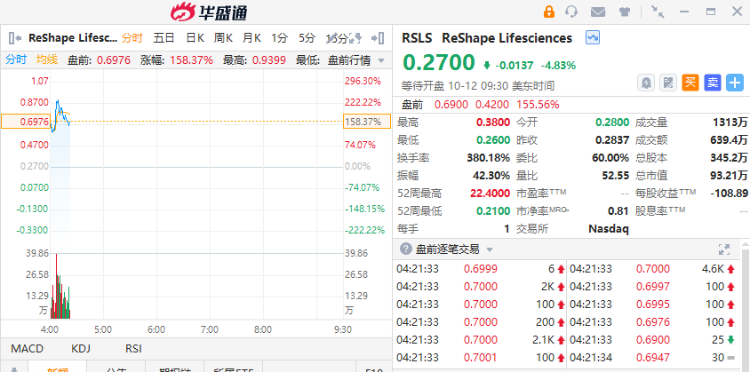750x372 pixels.
Task: Open the skin theme shirt icon
Action: [x=624, y=12]
